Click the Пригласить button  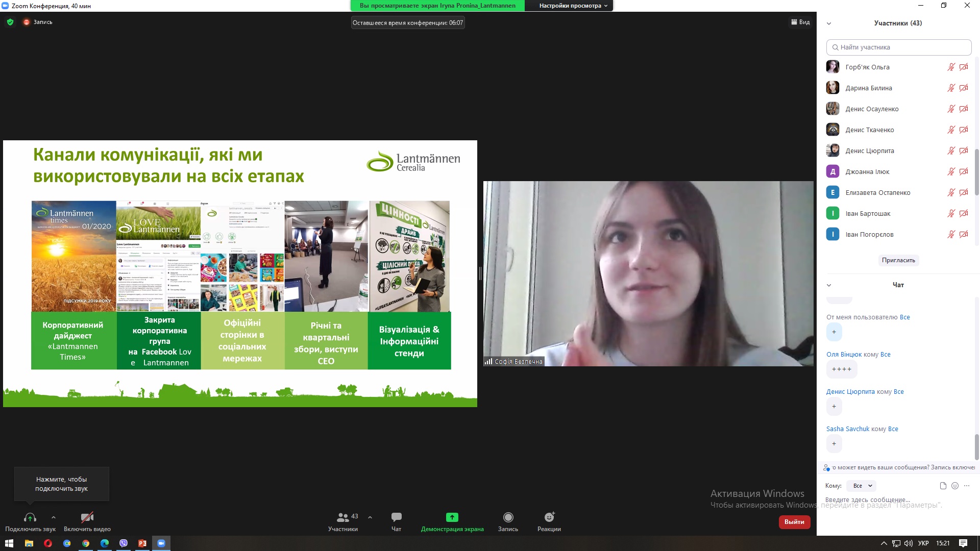tap(898, 260)
